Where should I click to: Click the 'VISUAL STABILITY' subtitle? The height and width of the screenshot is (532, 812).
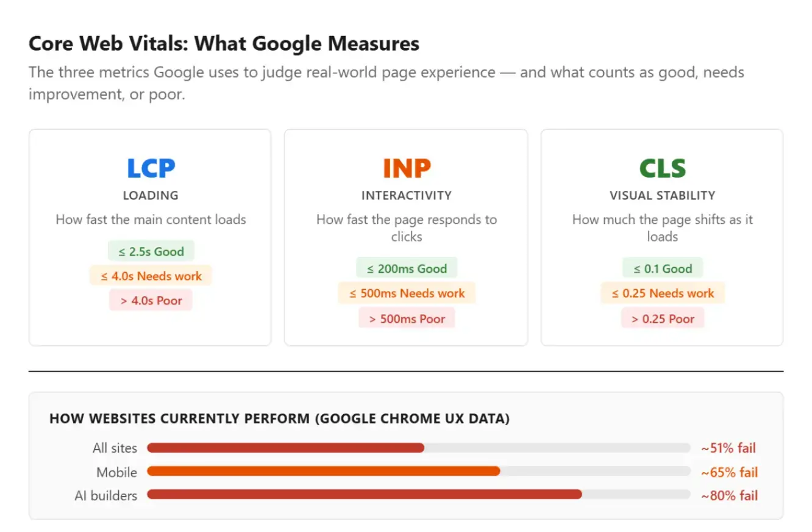[662, 196]
